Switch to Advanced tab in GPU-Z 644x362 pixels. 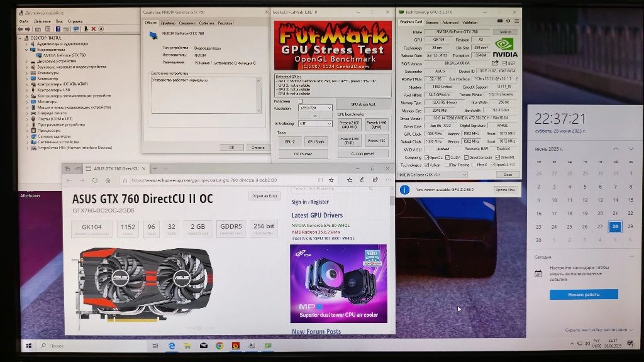(450, 22)
